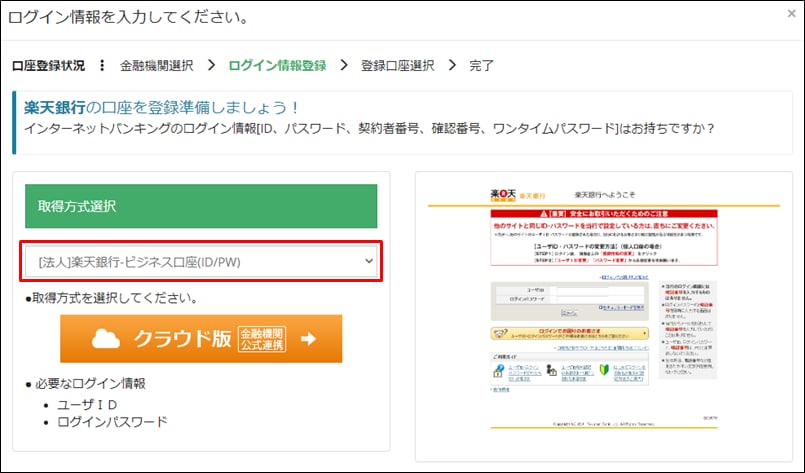Image resolution: width=805 pixels, height=473 pixels.
Task: Click the arrow icon on the クラウド版 button
Action: (308, 339)
